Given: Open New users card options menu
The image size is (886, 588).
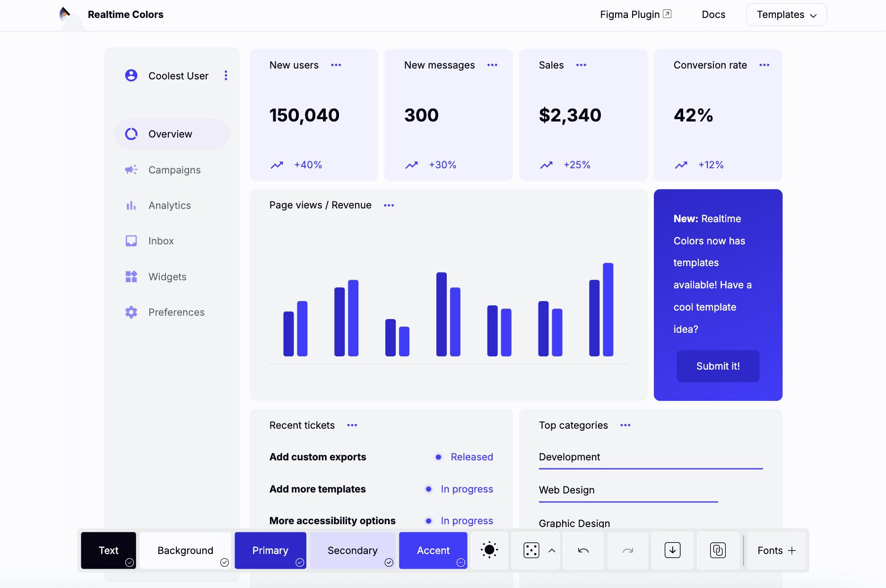Looking at the screenshot, I should pyautogui.click(x=336, y=65).
